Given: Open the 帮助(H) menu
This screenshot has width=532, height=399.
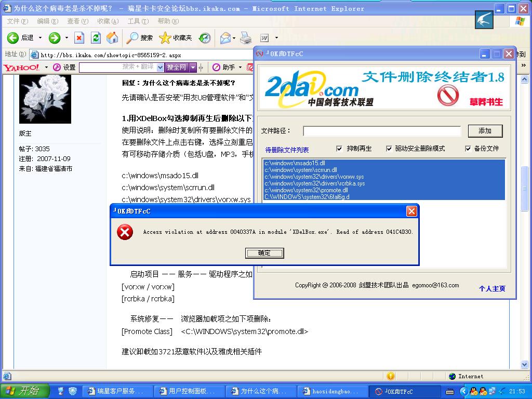Looking at the screenshot, I should click(x=168, y=21).
